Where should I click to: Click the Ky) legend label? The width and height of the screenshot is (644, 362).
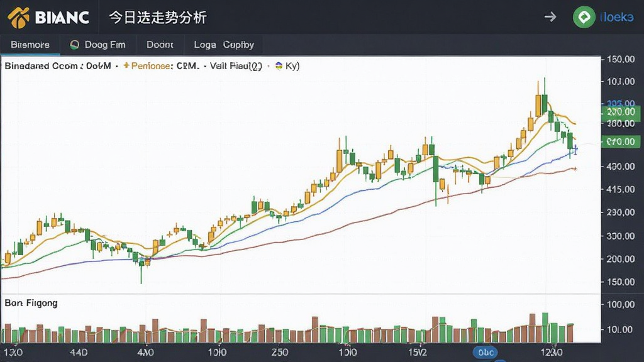coord(292,66)
